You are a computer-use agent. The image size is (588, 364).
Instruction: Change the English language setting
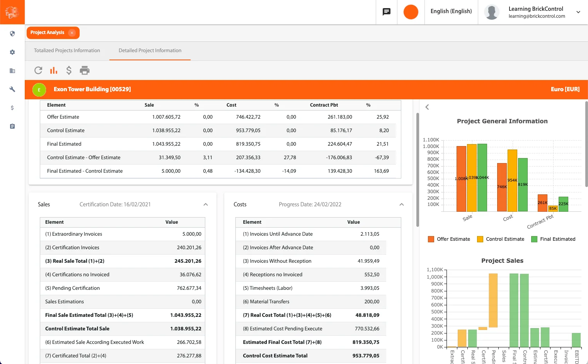pos(451,11)
